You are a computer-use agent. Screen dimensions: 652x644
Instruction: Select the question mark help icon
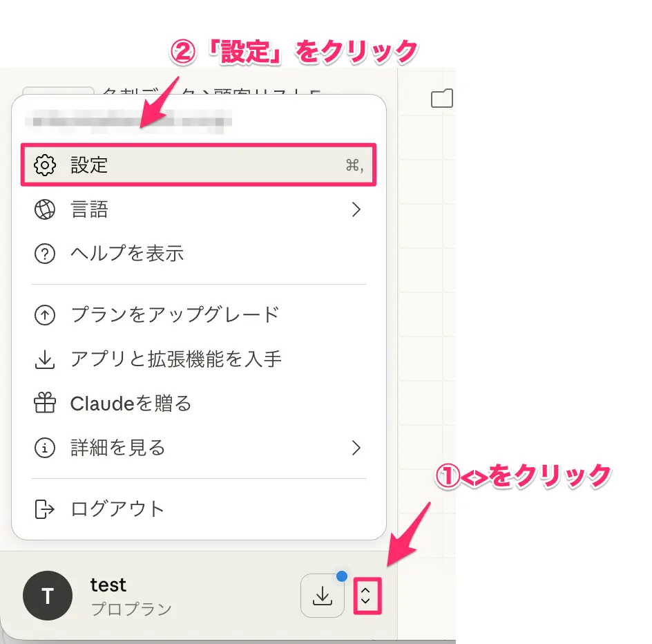point(44,254)
